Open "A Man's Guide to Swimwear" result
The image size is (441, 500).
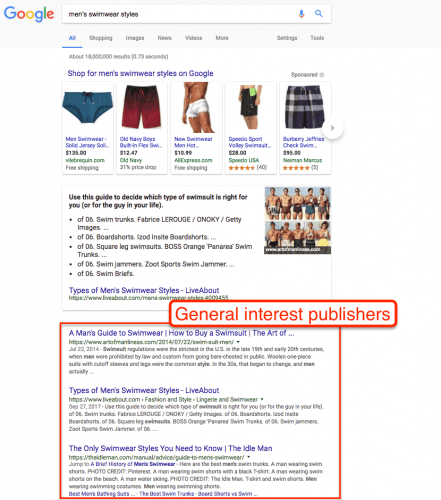182,333
